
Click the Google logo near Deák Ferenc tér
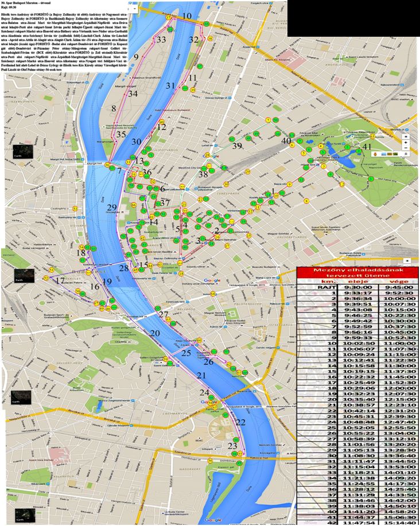211,280
